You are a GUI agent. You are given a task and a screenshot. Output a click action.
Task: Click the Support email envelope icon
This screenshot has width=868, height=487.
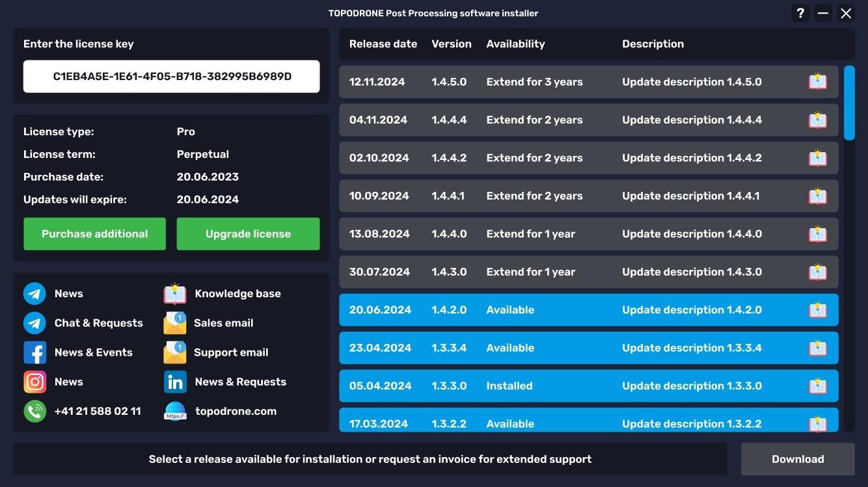tap(174, 352)
